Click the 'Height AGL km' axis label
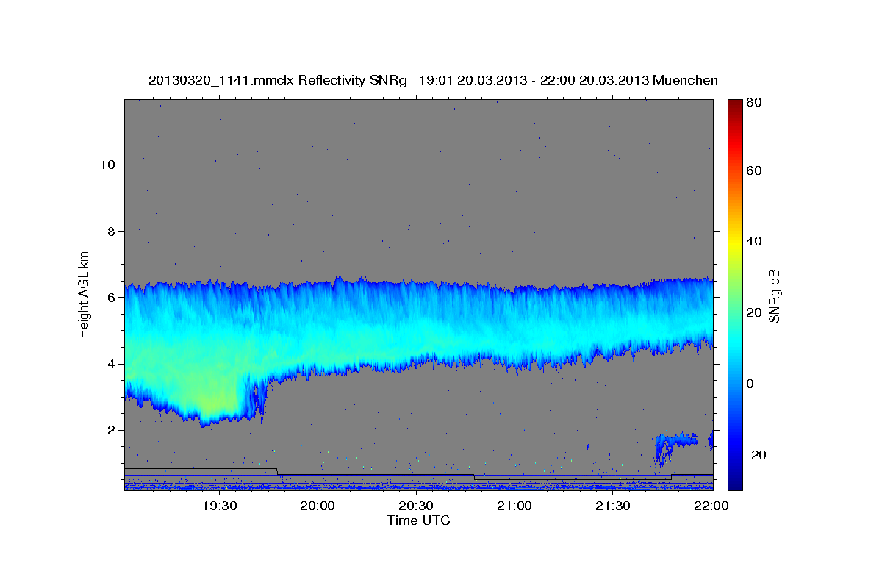 [x=84, y=294]
